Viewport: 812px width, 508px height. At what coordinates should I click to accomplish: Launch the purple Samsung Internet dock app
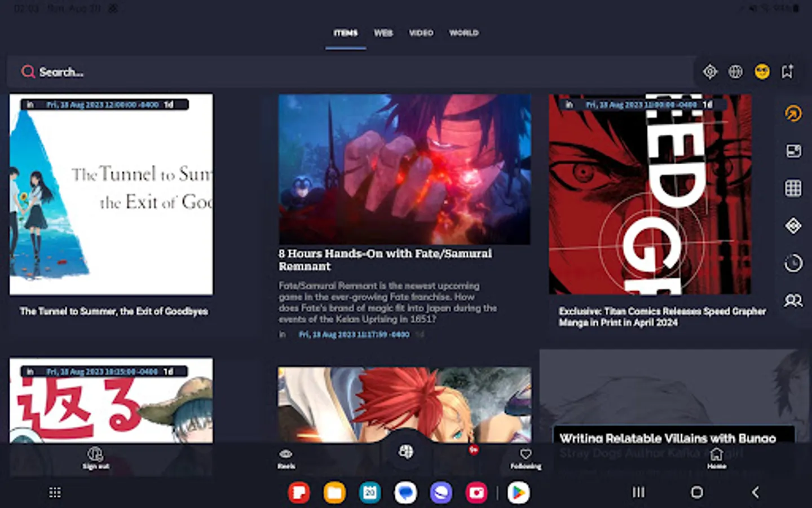441,493
